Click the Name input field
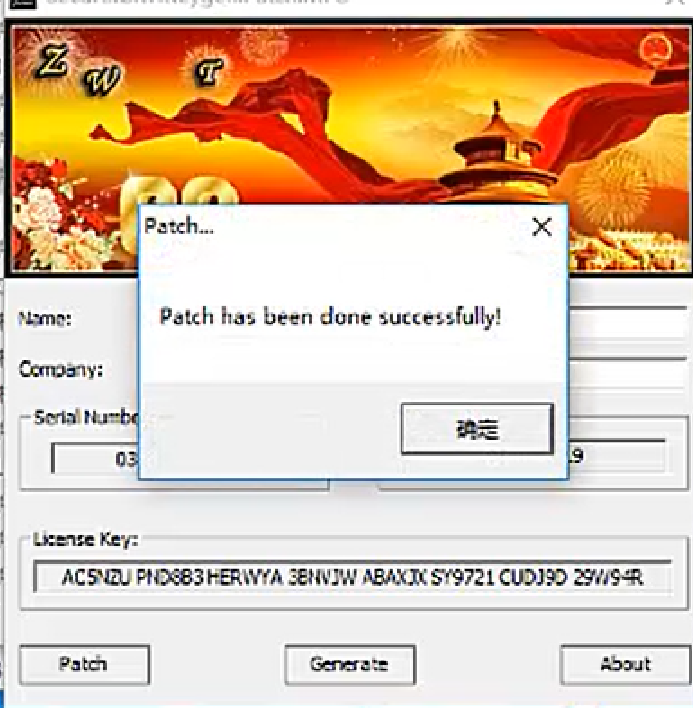Image resolution: width=693 pixels, height=708 pixels. pos(628,322)
